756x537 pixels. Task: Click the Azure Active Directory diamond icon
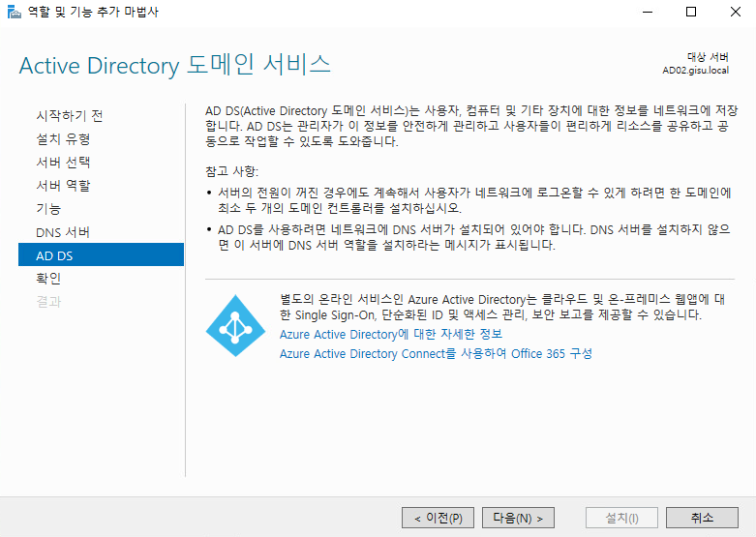(x=235, y=325)
